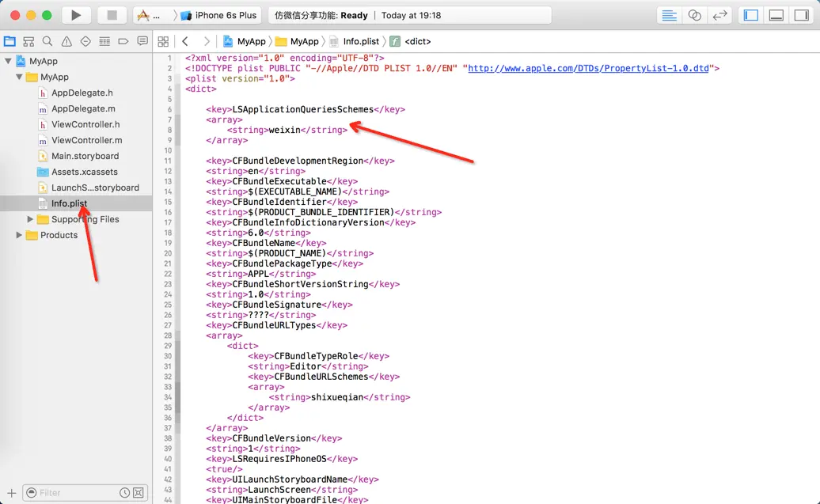Open the Symbol navigator
The image size is (820, 504).
click(x=28, y=41)
